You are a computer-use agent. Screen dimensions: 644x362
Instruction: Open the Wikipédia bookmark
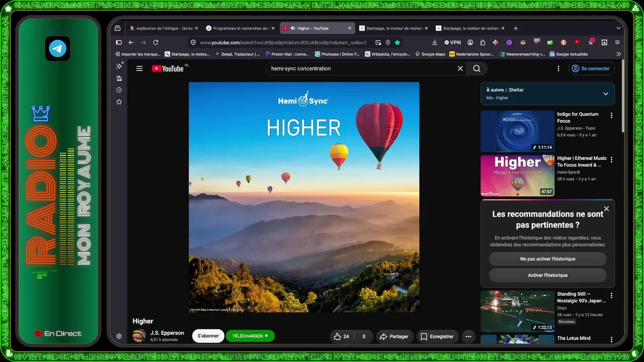click(x=387, y=54)
